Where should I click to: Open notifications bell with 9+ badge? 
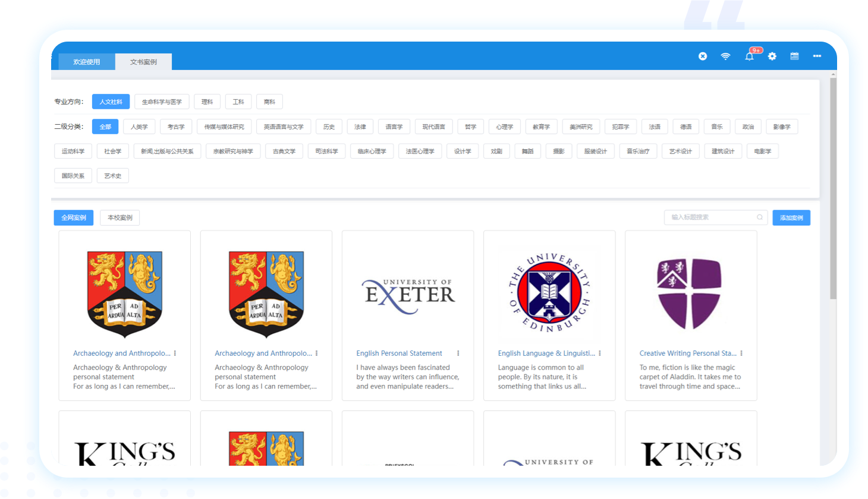click(x=749, y=56)
